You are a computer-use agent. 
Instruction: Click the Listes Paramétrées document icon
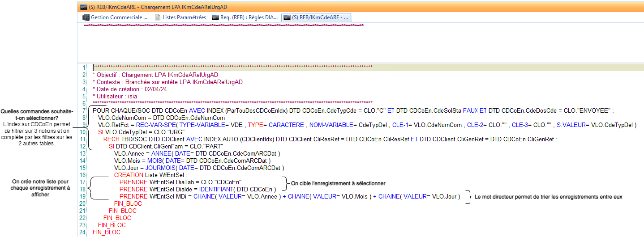tap(158, 17)
